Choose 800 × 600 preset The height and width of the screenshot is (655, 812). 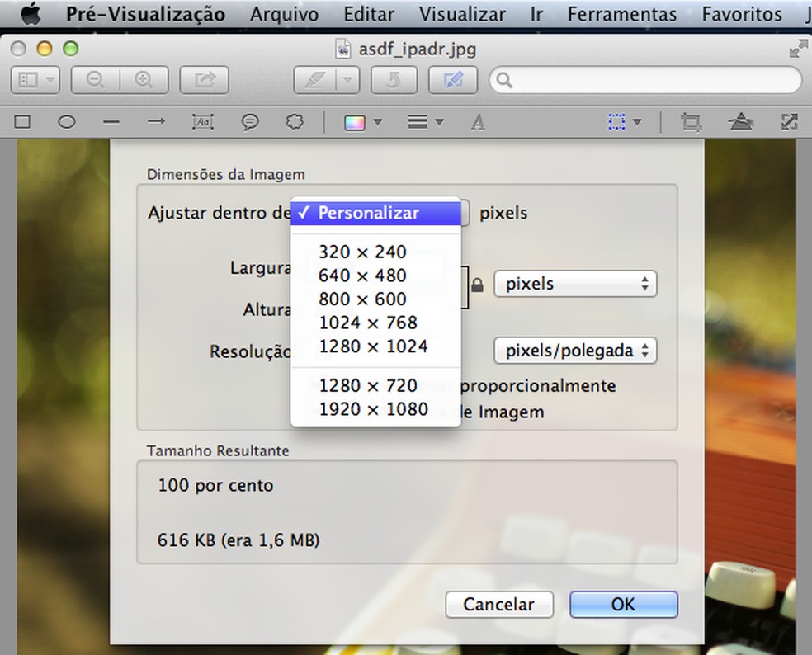[x=376, y=299]
